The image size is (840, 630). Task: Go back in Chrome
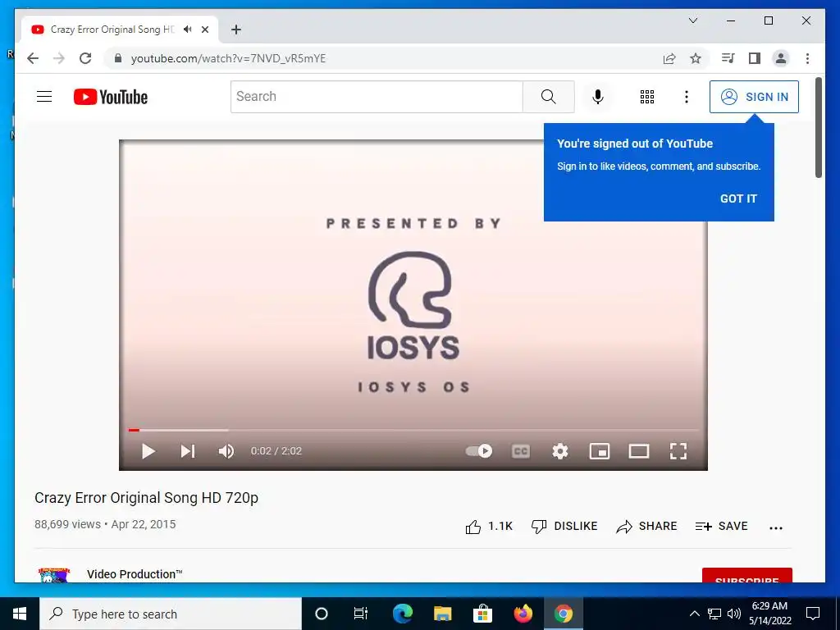coord(33,58)
